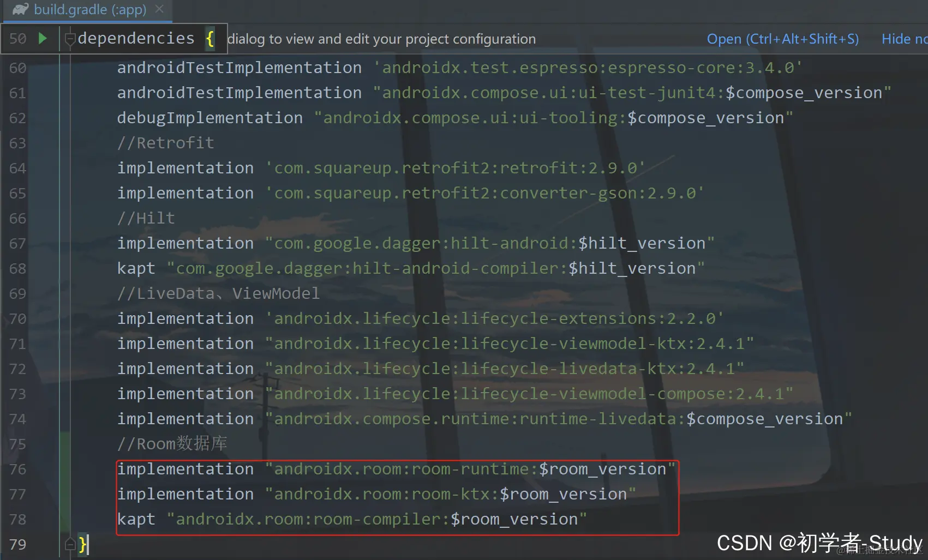Click the //Retrofit comment
Viewport: 928px width, 560px height.
[x=166, y=143]
